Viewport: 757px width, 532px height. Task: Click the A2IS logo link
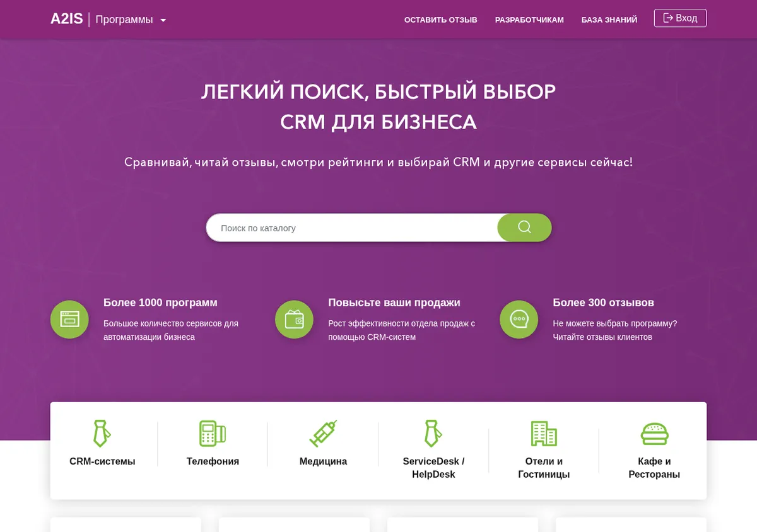click(67, 19)
